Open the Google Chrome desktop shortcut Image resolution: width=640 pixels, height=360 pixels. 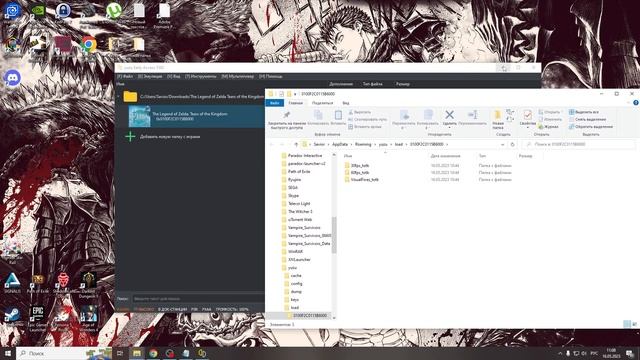[88, 44]
